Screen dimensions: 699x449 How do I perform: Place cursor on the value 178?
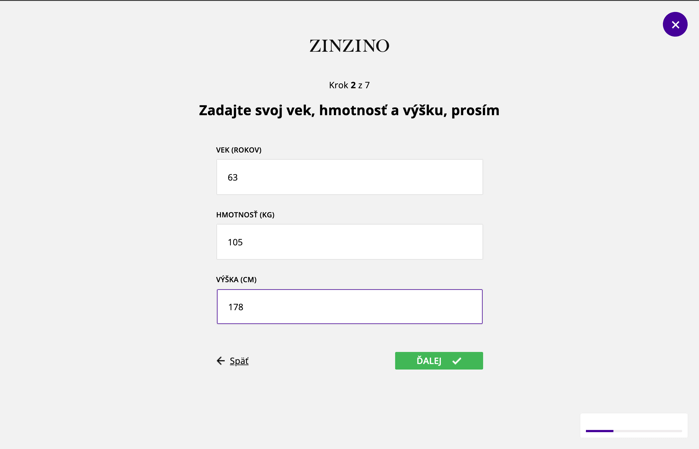236,307
